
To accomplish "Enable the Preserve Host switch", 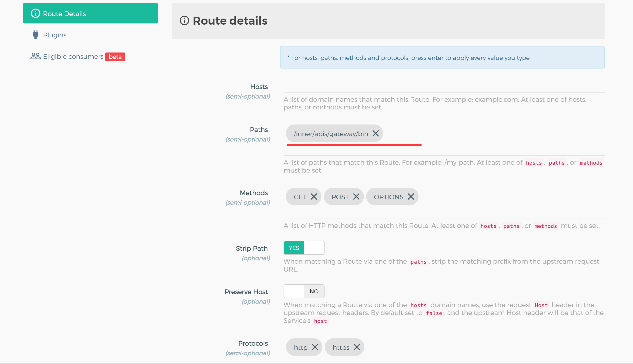I will [x=304, y=292].
